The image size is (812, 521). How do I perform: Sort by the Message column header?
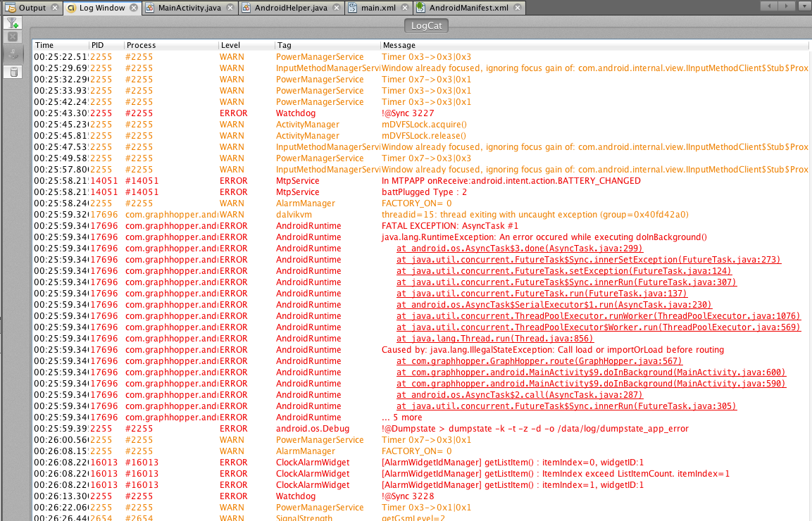tap(594, 45)
